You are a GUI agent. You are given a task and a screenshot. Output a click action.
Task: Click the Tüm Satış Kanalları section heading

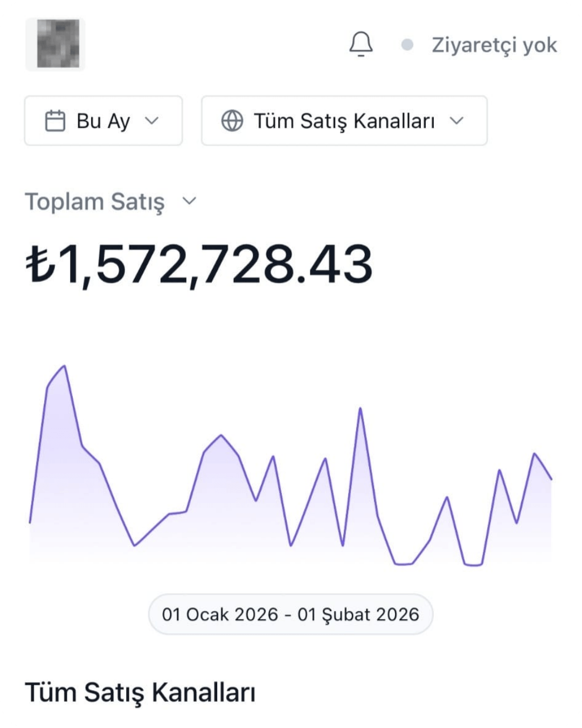[x=140, y=692]
